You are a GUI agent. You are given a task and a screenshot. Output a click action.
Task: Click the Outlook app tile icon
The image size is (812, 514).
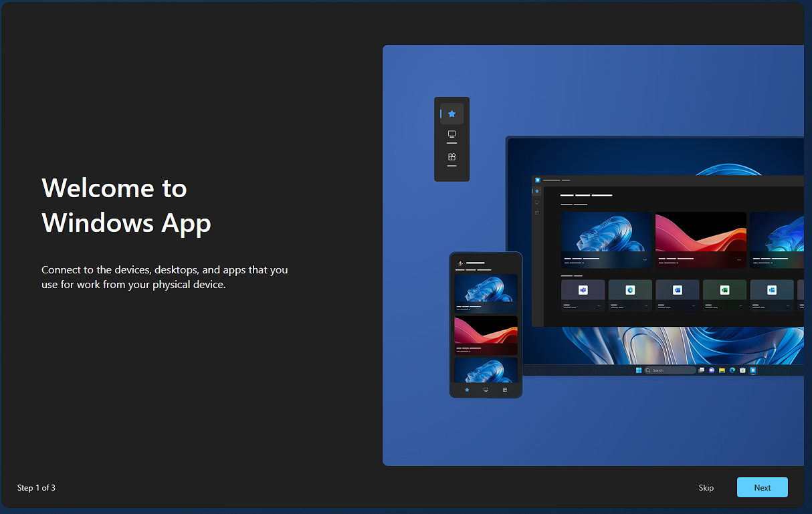(771, 290)
